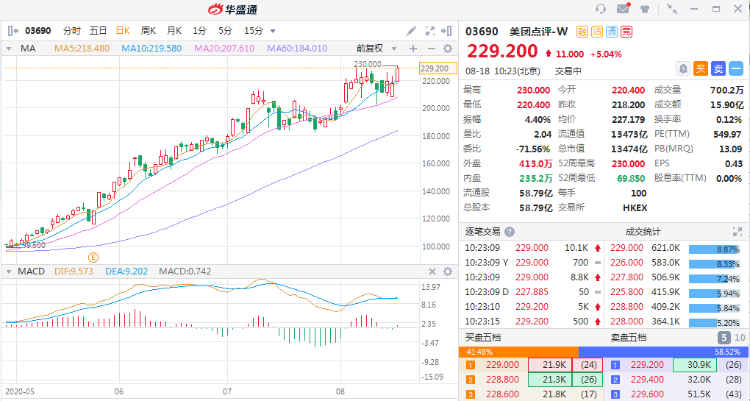750x401 pixels.
Task: Open customer service headset icon
Action: pyautogui.click(x=601, y=9)
